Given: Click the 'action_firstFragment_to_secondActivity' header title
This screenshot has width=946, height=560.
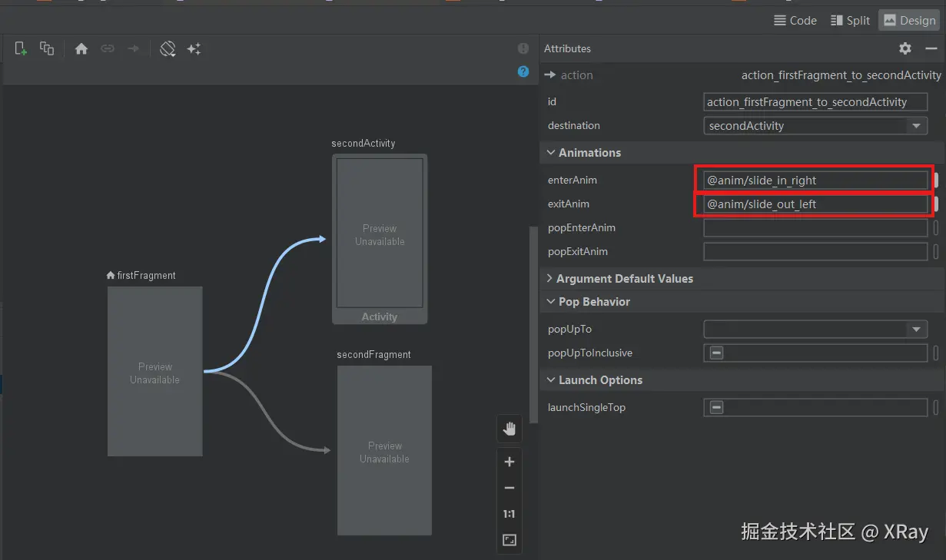Looking at the screenshot, I should 841,75.
